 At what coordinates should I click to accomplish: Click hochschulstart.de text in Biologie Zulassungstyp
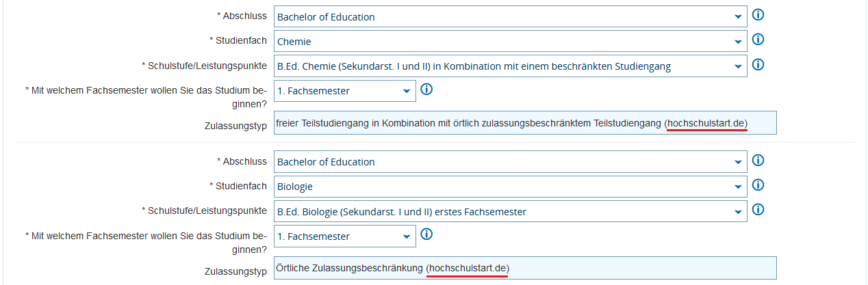click(468, 268)
